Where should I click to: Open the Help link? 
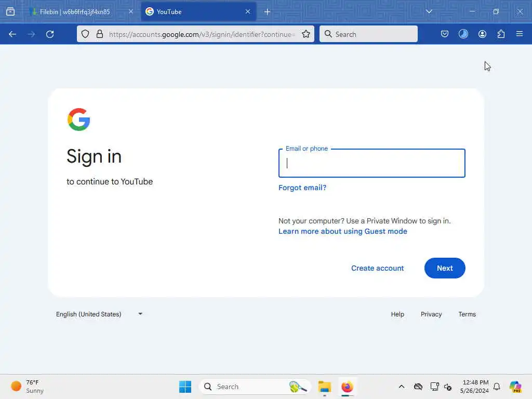[397, 314]
